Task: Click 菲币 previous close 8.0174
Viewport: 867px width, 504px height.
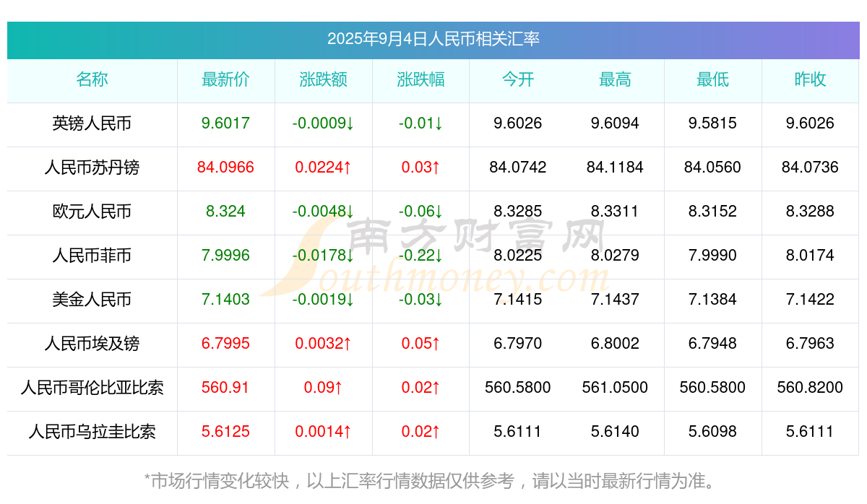Action: pos(810,256)
